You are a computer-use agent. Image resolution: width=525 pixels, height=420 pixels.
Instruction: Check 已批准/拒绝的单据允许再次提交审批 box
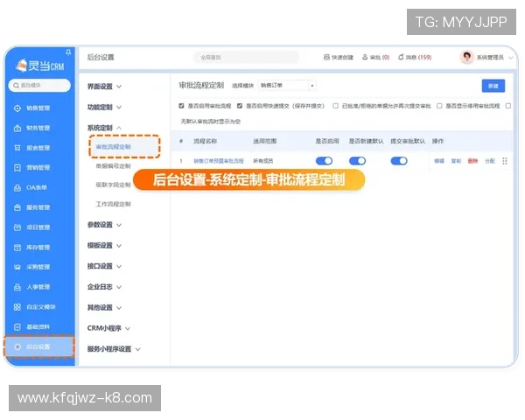pos(335,106)
